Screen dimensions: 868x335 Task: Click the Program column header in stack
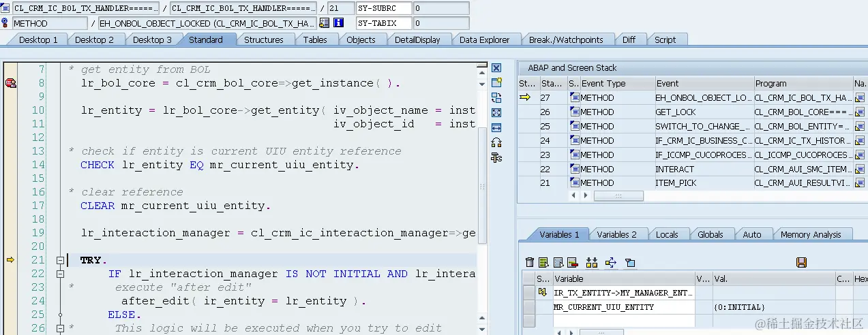[803, 83]
